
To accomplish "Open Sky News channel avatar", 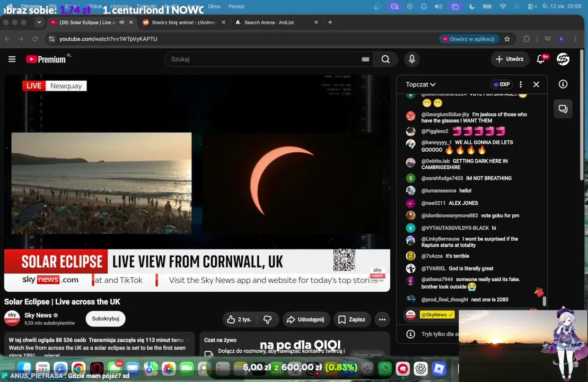I will [12, 318].
